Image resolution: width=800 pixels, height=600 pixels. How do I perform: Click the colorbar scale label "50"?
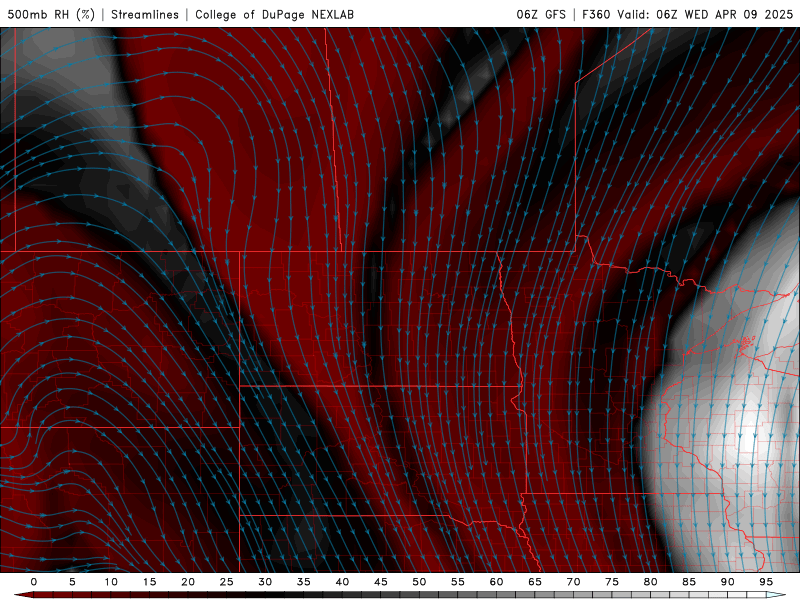pos(419,582)
